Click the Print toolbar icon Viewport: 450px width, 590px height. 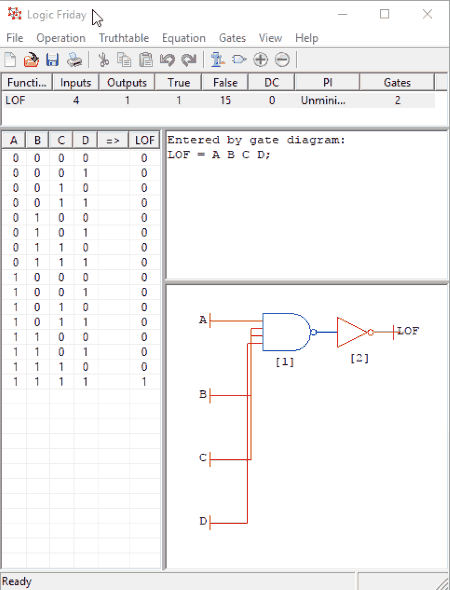click(x=74, y=59)
